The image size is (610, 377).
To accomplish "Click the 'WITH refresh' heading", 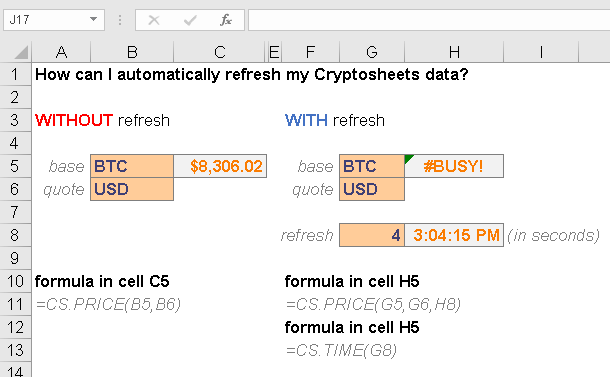I will tap(335, 120).
